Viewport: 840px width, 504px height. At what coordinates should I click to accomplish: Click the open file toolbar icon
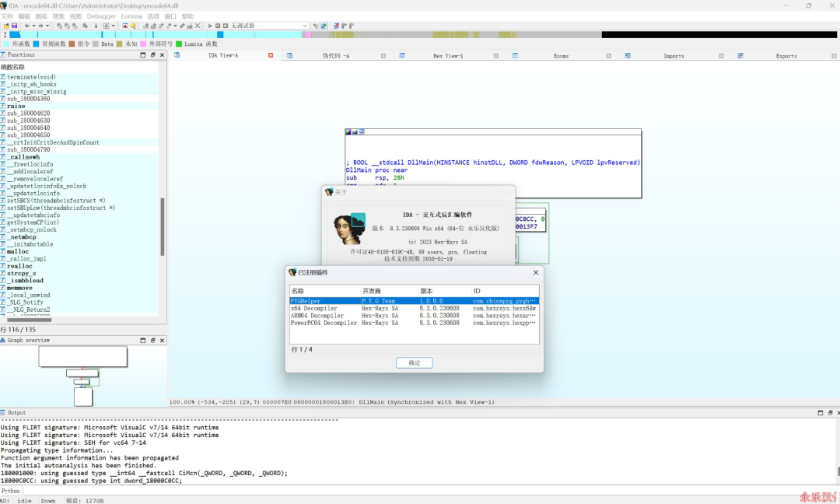(6, 26)
